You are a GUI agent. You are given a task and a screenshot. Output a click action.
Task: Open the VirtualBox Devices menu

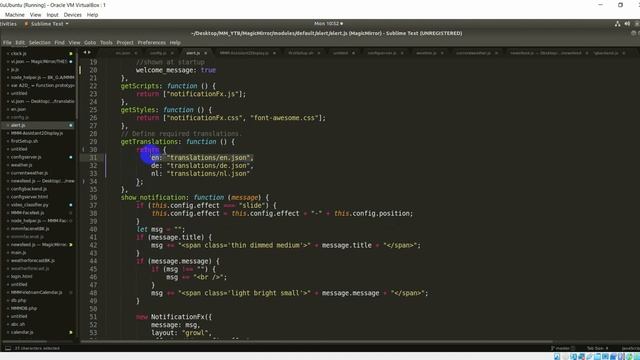pyautogui.click(x=73, y=15)
